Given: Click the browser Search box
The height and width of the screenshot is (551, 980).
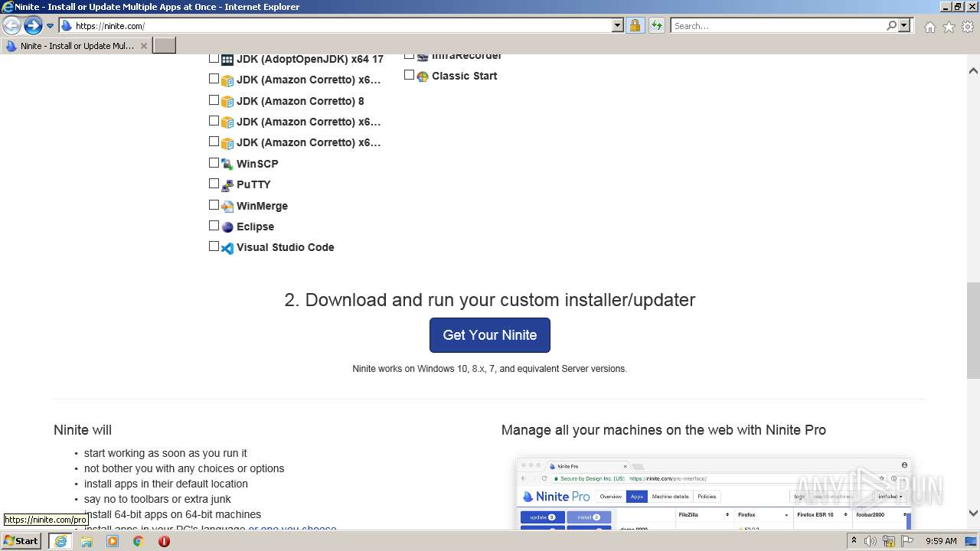Looking at the screenshot, I should click(778, 25).
